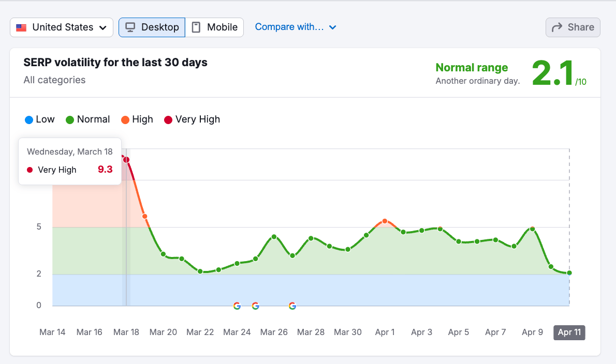
Task: Click the red Mar 18 data point
Action: 126,160
